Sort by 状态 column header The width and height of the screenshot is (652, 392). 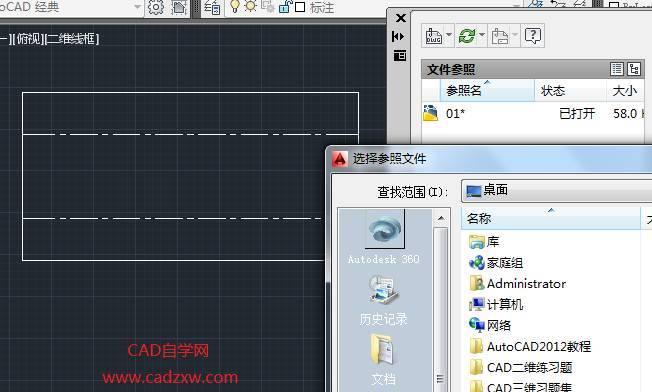570,90
